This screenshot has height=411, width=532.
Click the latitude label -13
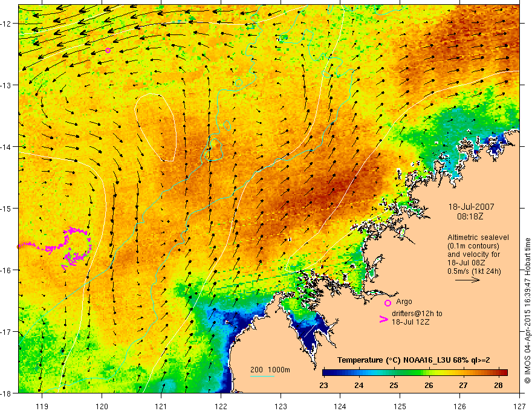pos(6,85)
